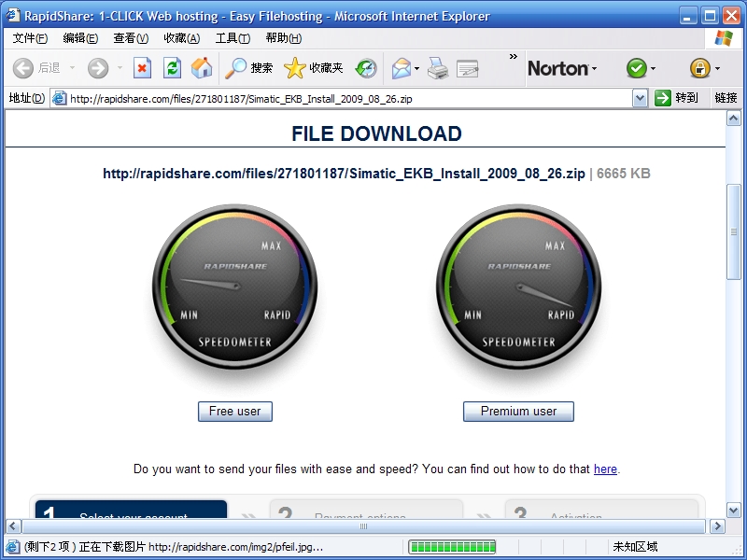Open the Norton menu dropdown arrow
Image resolution: width=747 pixels, height=560 pixels.
point(594,68)
